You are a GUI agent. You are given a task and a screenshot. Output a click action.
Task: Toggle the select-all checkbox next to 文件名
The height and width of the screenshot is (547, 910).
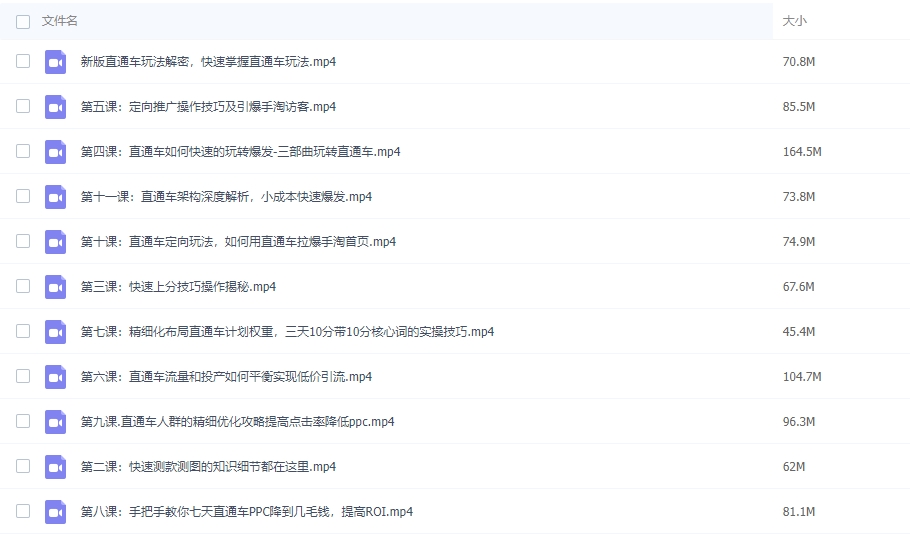(23, 21)
